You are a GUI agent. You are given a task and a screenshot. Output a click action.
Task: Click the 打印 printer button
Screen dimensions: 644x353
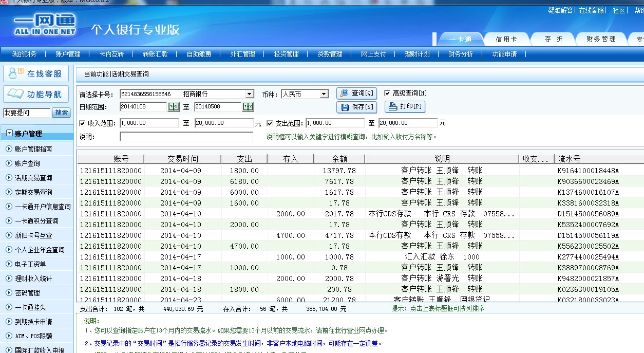[405, 107]
